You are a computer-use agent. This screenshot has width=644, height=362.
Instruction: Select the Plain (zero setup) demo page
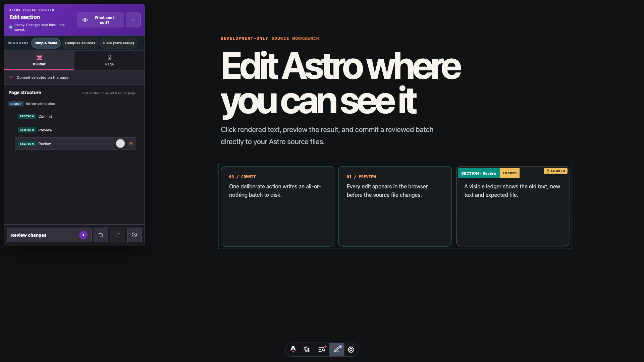click(x=119, y=43)
